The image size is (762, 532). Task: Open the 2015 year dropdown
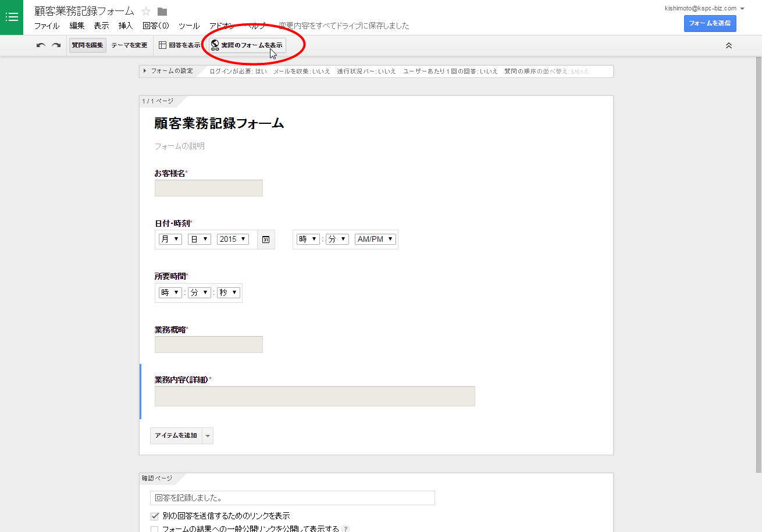tap(233, 239)
